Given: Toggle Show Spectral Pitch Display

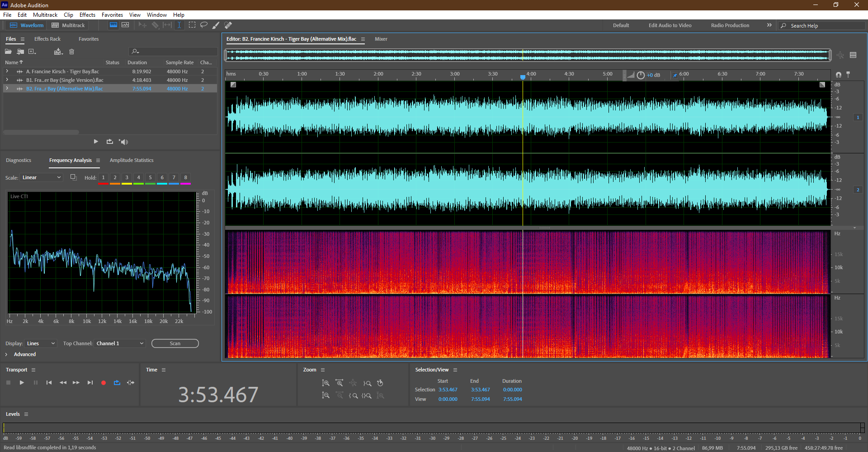Looking at the screenshot, I should pos(125,25).
